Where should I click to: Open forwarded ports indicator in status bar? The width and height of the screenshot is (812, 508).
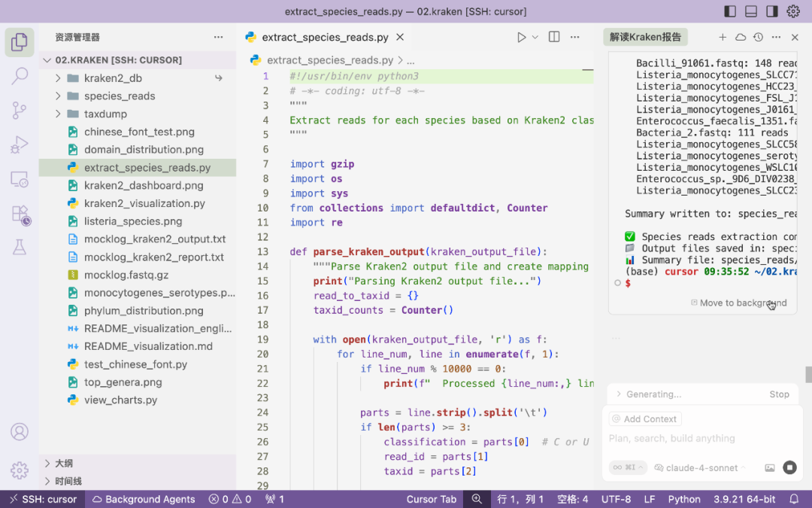pos(274,499)
